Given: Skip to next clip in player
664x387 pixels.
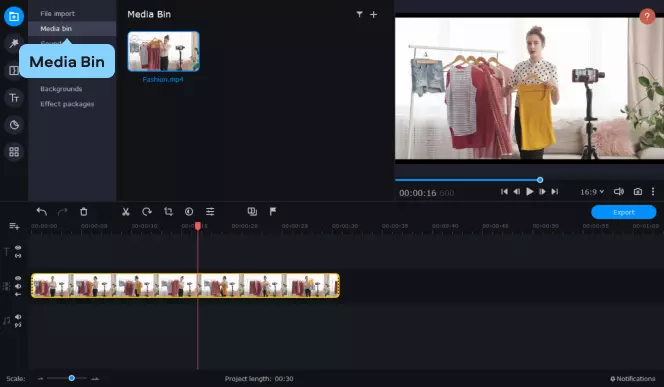Looking at the screenshot, I should pyautogui.click(x=555, y=192).
